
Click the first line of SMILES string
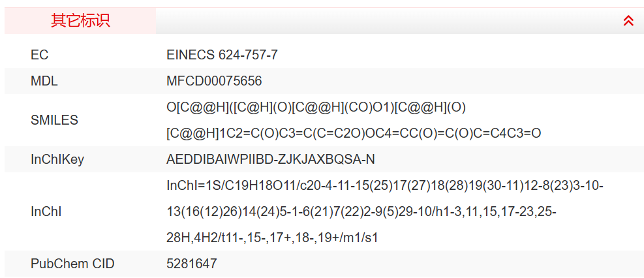[x=316, y=107]
